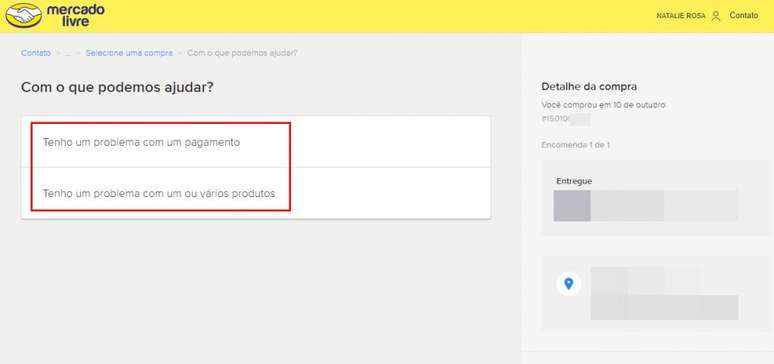Screen dimensions: 774x364
Task: Go back to 'Selecione uma compra' breadcrumb
Action: click(x=129, y=53)
